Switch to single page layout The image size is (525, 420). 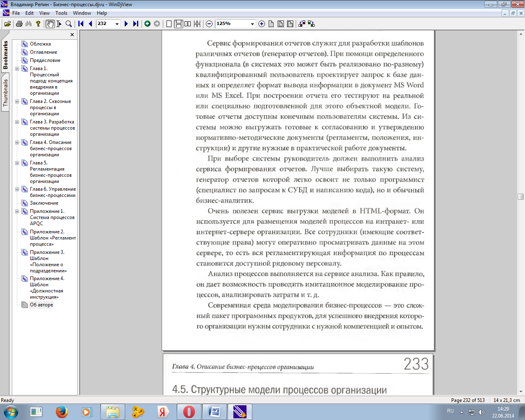[x=169, y=24]
